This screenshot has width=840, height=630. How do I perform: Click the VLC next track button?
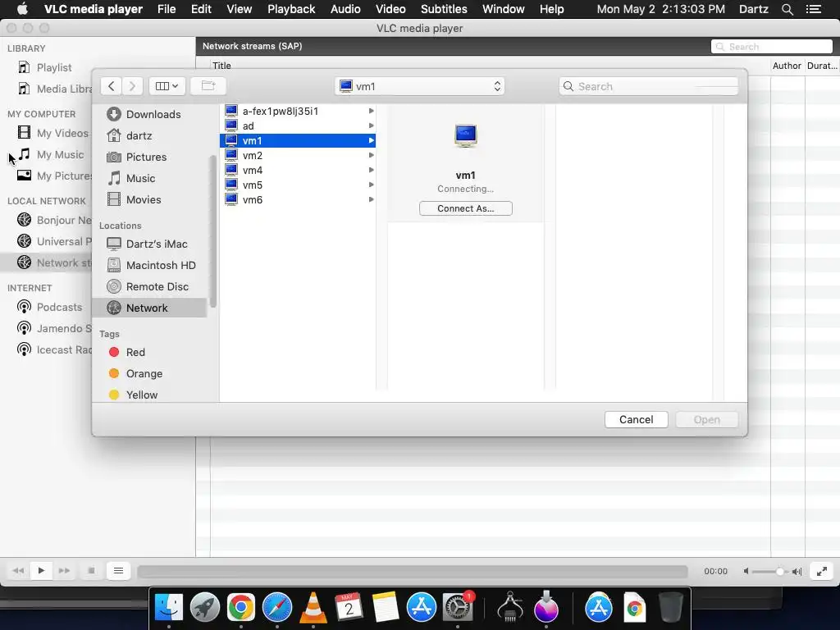(x=64, y=571)
